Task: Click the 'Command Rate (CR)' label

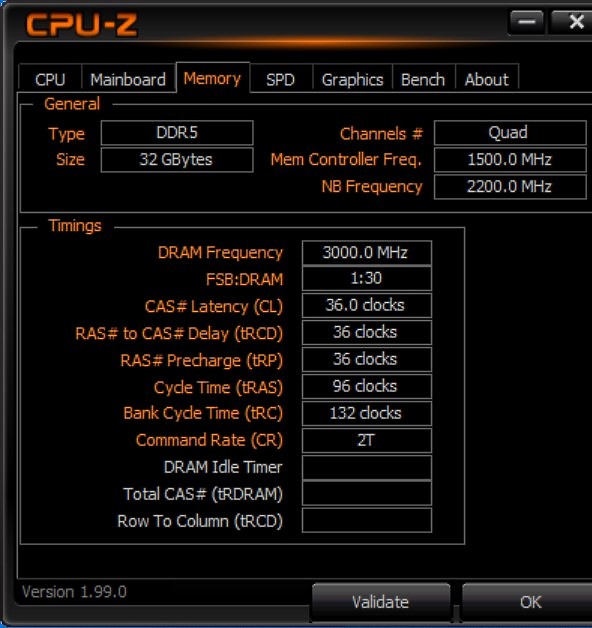Action: tap(209, 440)
